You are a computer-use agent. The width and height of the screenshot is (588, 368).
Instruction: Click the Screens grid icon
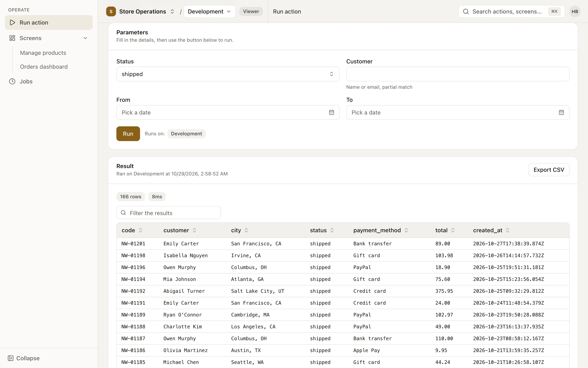point(12,38)
